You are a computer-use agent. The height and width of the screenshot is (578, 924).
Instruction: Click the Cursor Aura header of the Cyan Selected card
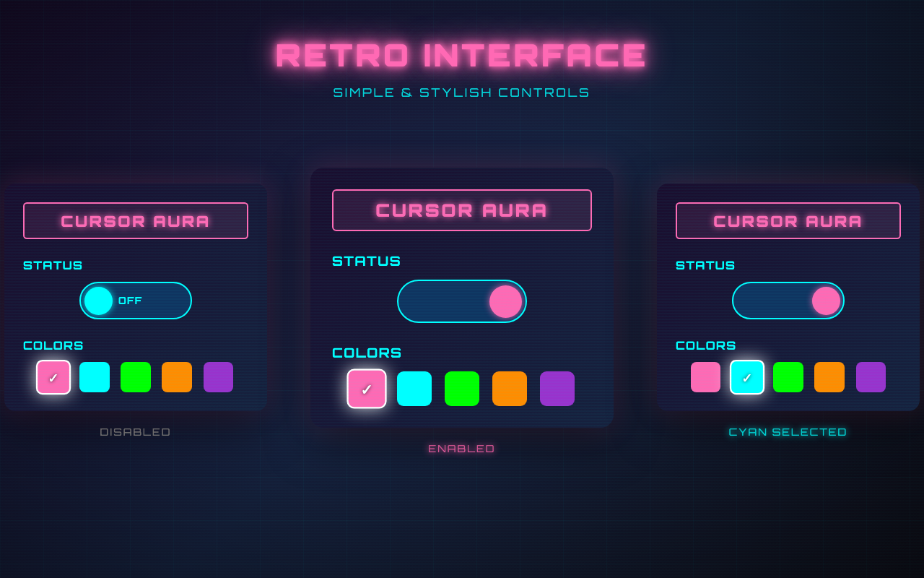[788, 220]
